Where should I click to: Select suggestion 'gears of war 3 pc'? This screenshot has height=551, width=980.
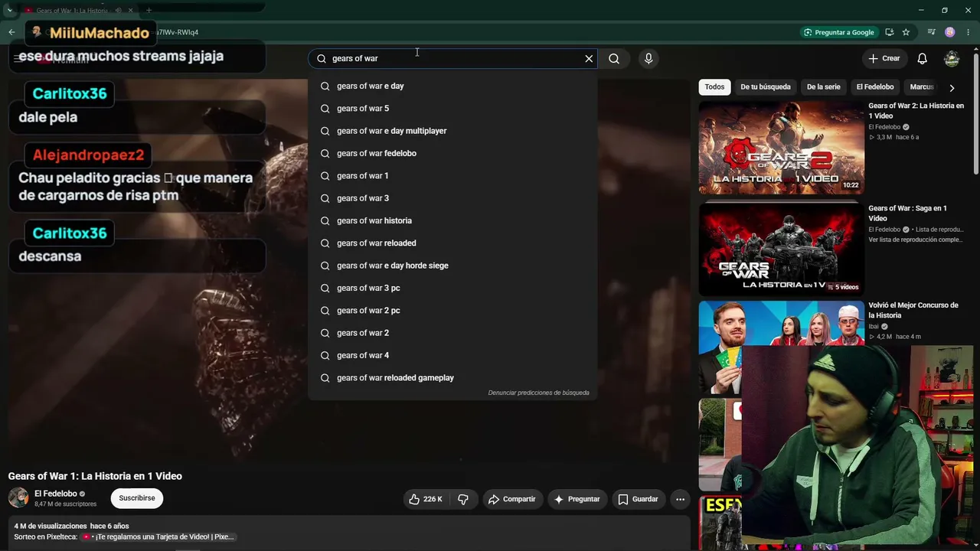452,288
